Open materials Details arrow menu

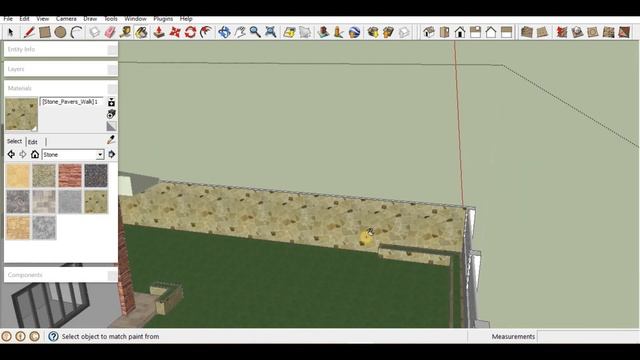[x=111, y=154]
